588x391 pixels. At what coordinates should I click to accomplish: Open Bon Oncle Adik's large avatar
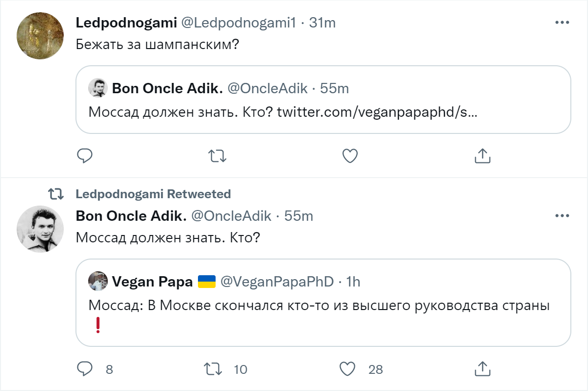[x=40, y=229]
